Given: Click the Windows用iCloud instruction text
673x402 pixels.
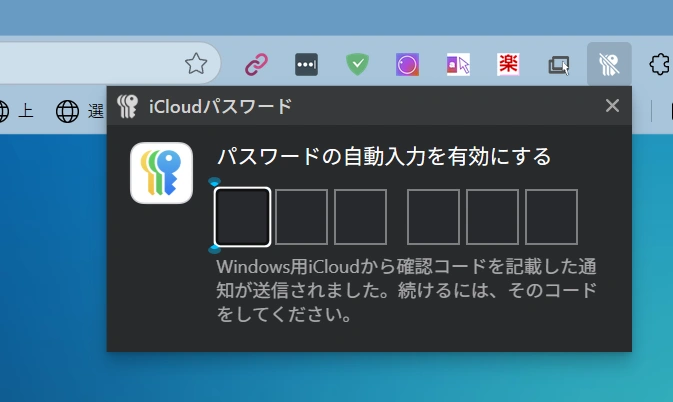Looking at the screenshot, I should (406, 290).
